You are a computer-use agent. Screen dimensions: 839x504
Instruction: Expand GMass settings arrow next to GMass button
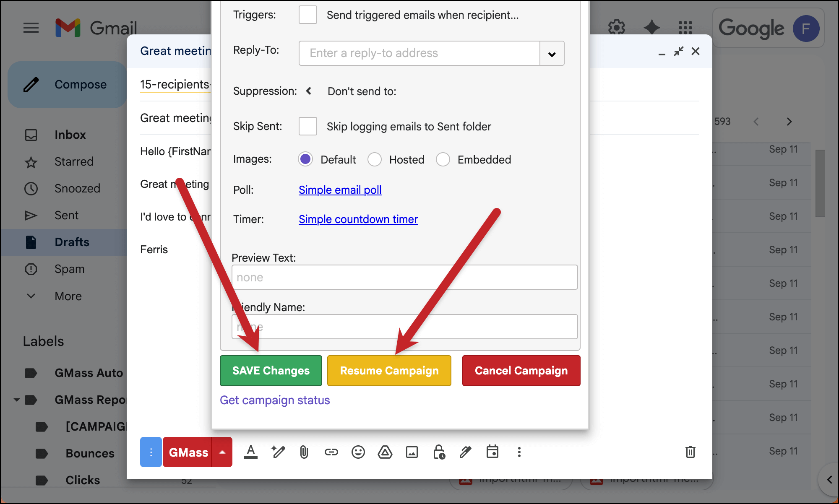(x=222, y=452)
